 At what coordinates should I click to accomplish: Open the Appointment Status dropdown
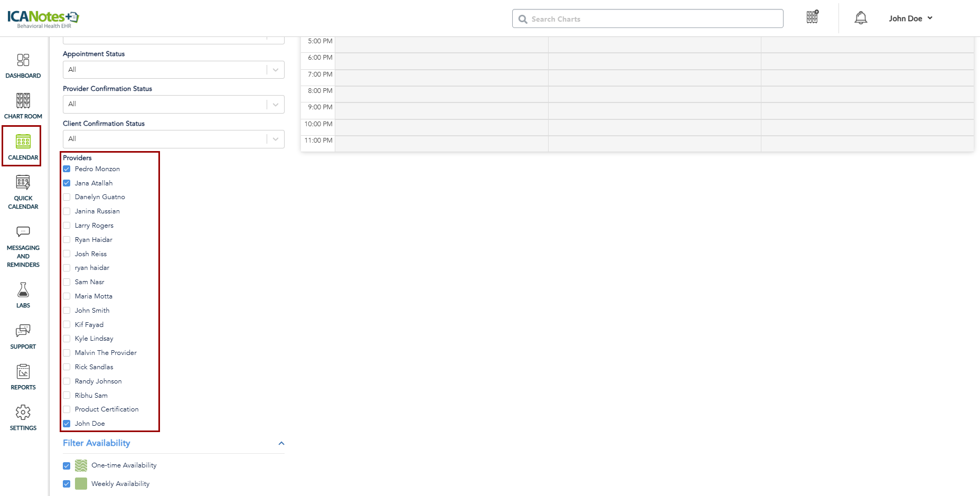click(x=173, y=70)
